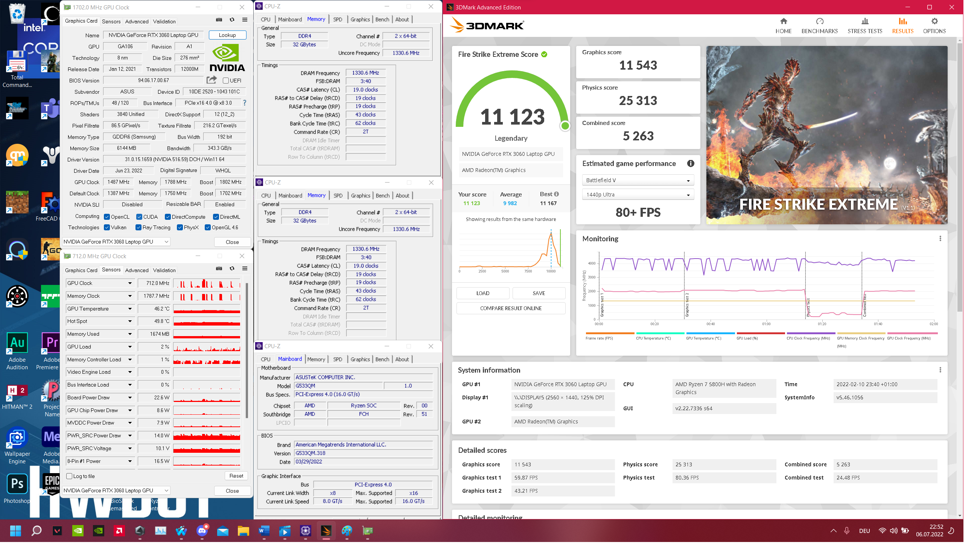Expand Board Power Draw sensor dropdown arrow
This screenshot has height=545, width=980.
point(130,397)
